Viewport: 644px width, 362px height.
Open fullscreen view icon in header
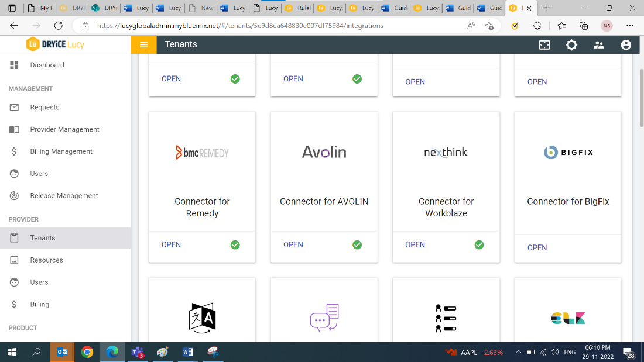click(x=544, y=44)
